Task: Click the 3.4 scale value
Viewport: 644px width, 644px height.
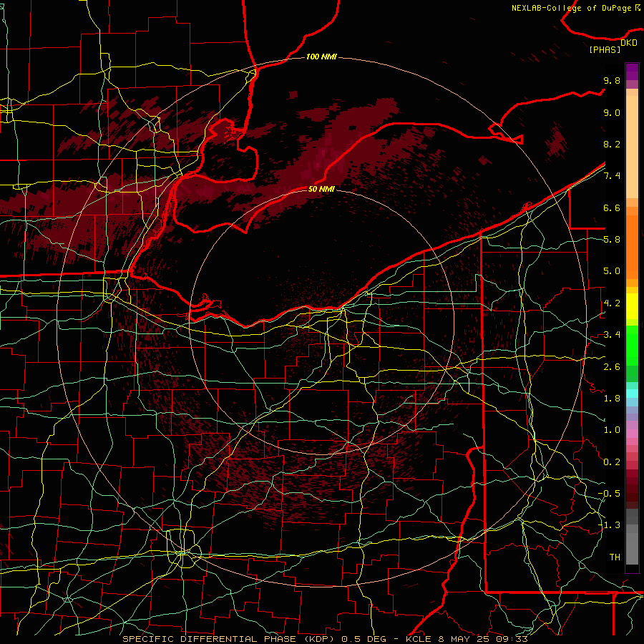Action: 612,335
